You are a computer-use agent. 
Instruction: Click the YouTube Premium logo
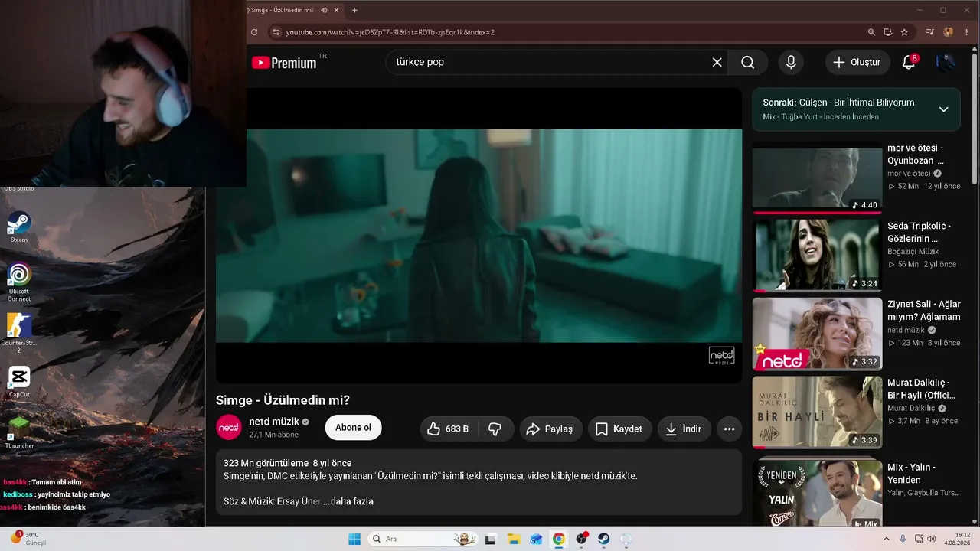pos(284,63)
